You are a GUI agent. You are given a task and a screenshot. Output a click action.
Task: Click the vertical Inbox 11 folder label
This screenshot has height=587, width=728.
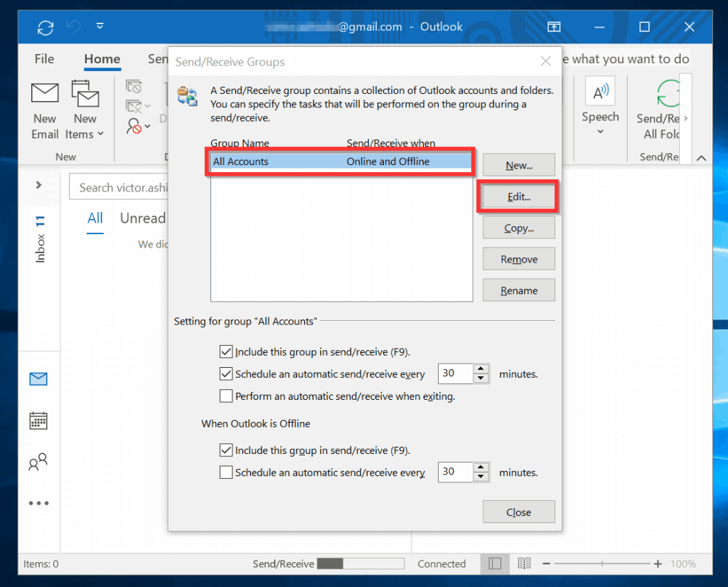tap(40, 239)
